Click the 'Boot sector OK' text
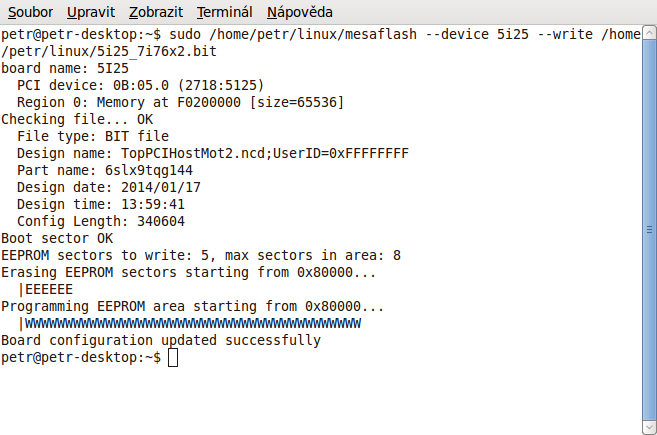657x435 pixels. [x=57, y=238]
